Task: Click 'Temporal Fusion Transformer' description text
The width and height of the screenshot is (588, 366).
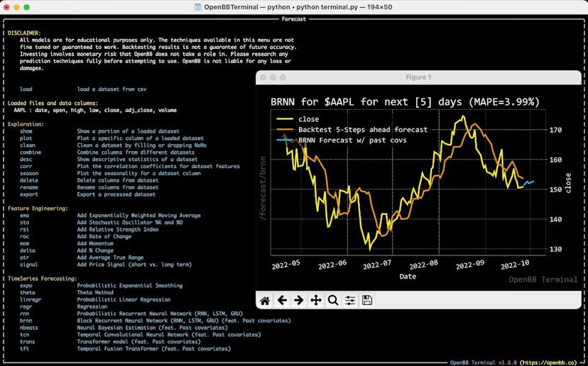Action: click(x=118, y=348)
